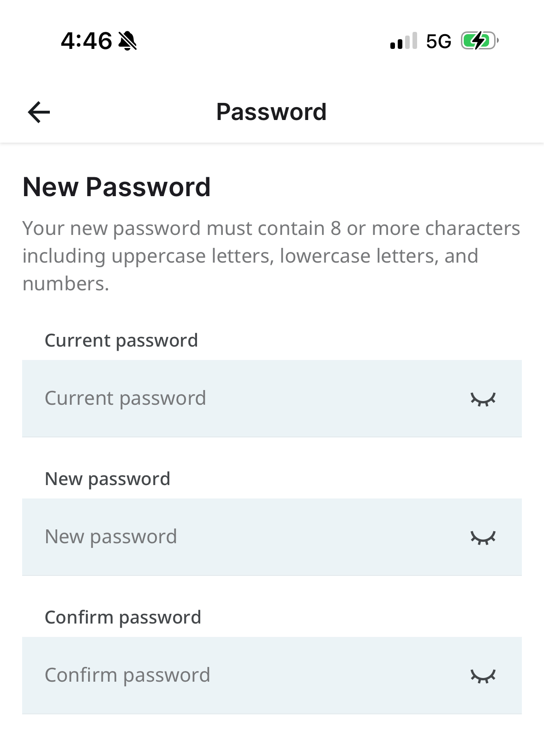Select the Confirm password input field

(272, 675)
